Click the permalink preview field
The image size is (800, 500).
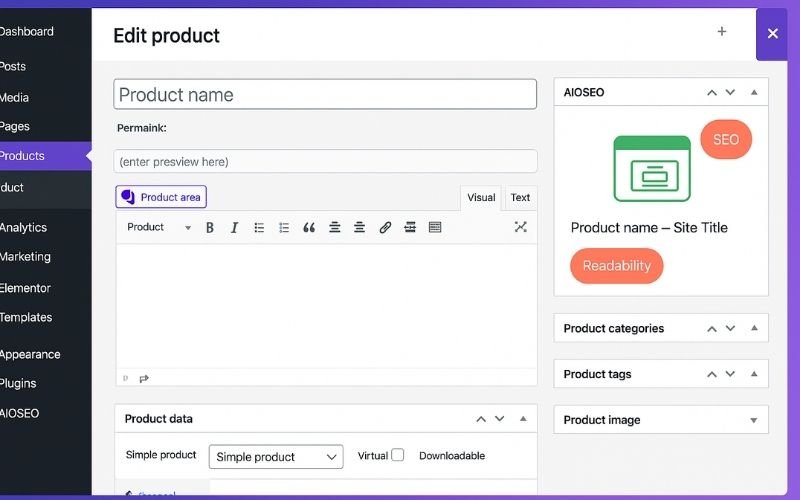[325, 162]
